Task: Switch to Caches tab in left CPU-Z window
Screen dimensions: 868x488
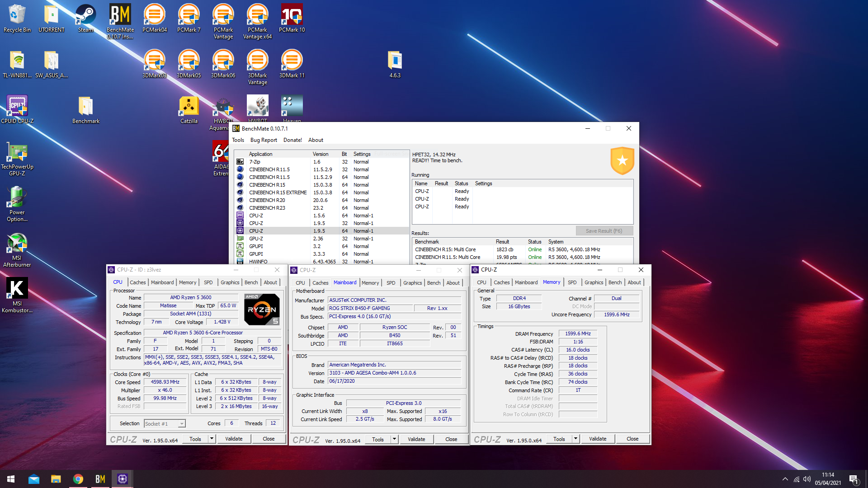Action: point(138,282)
